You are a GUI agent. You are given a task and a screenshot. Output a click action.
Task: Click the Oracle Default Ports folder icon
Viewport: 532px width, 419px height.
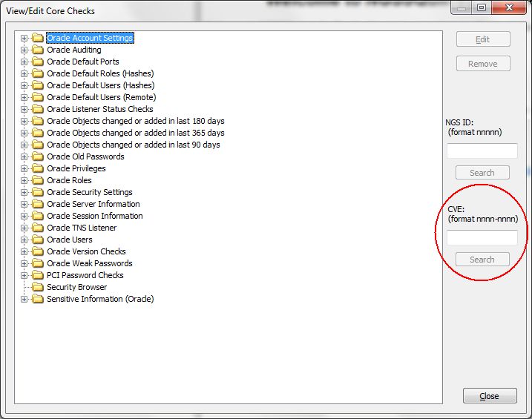38,62
